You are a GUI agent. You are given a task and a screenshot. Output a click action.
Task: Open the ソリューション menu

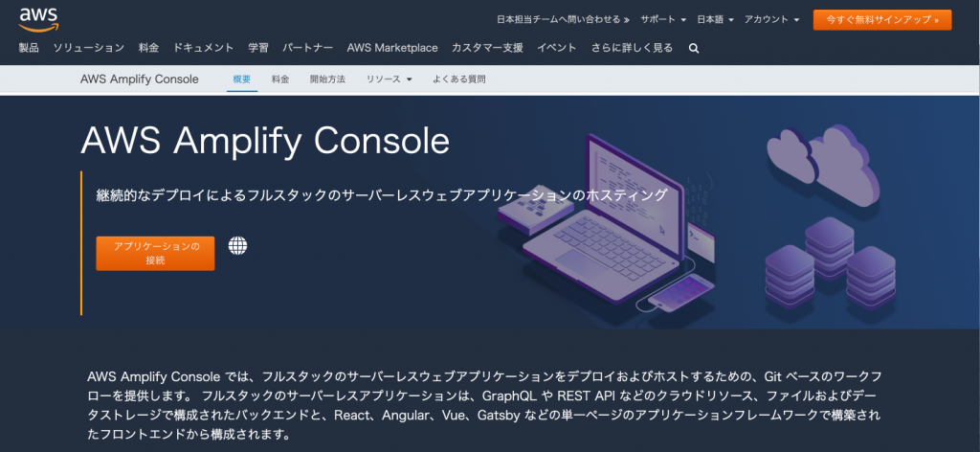(x=88, y=48)
